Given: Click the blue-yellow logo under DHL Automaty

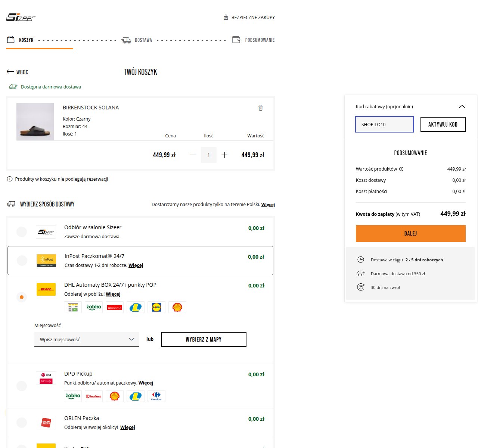Looking at the screenshot, I should tap(136, 307).
